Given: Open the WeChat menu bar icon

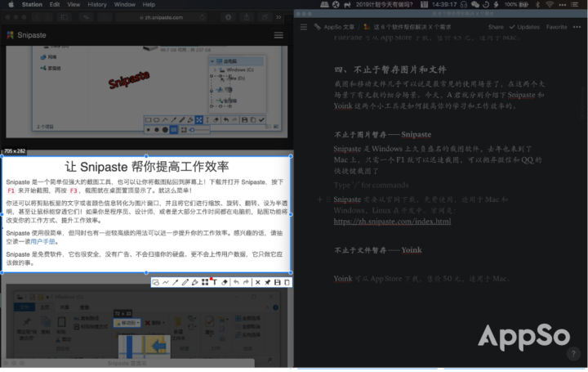Looking at the screenshot, I should (475, 5).
